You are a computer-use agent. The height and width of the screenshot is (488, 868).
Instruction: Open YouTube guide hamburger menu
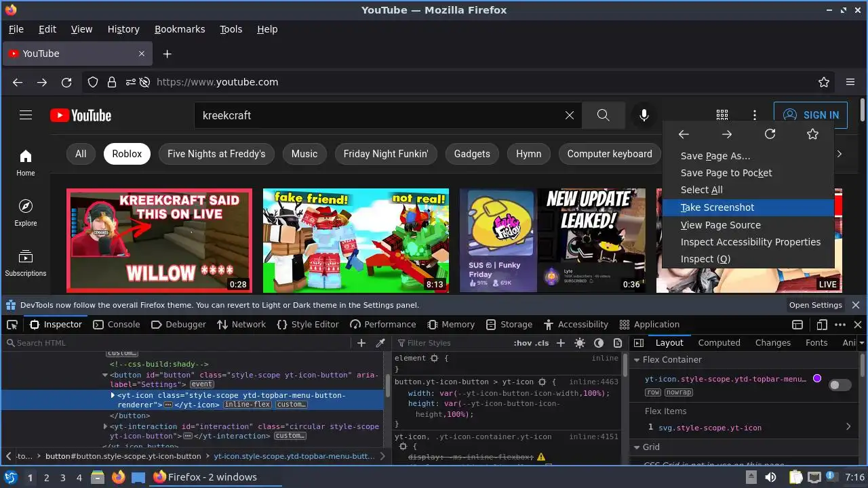point(26,115)
